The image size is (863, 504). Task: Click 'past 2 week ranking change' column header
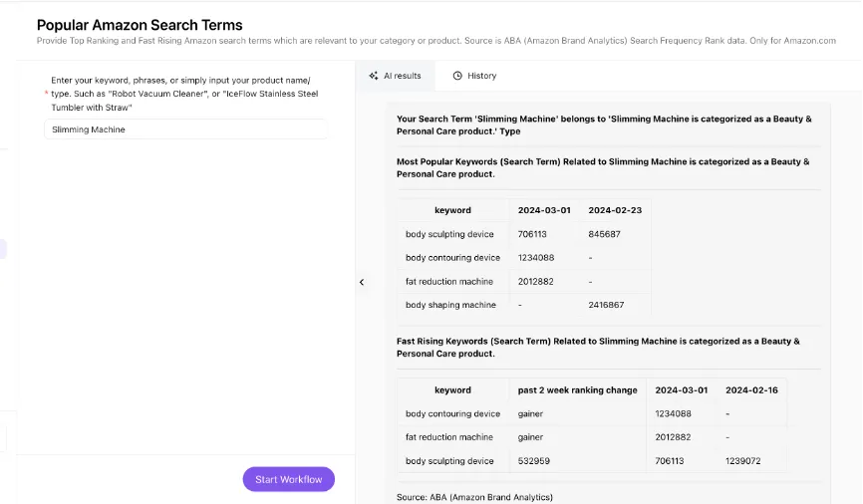577,390
